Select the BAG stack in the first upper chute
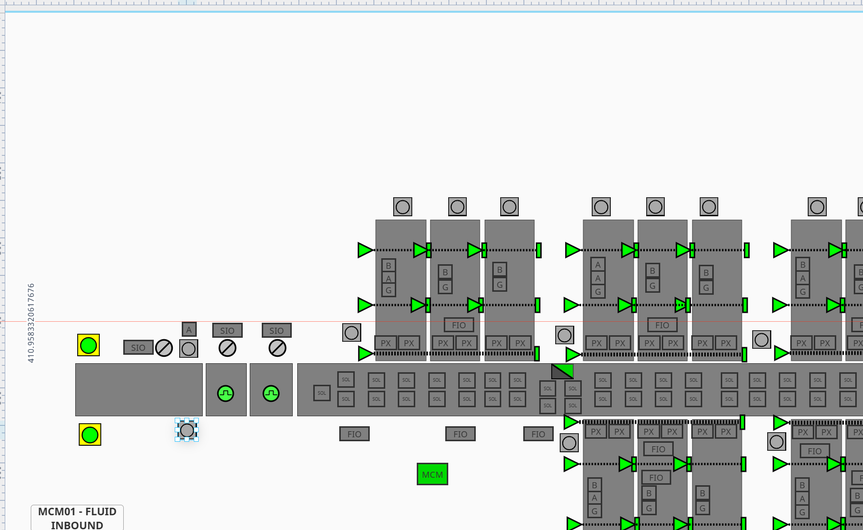Image resolution: width=863 pixels, height=530 pixels. coord(388,278)
